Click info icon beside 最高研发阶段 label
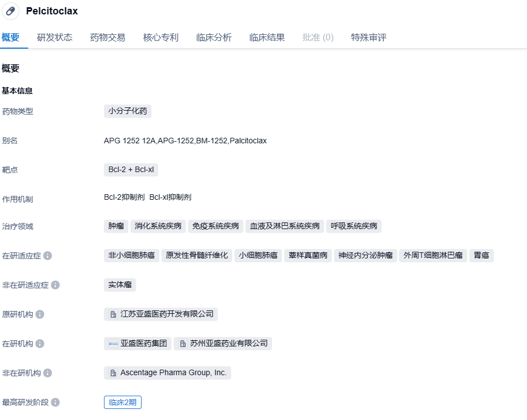The width and height of the screenshot is (527, 420). point(55,402)
